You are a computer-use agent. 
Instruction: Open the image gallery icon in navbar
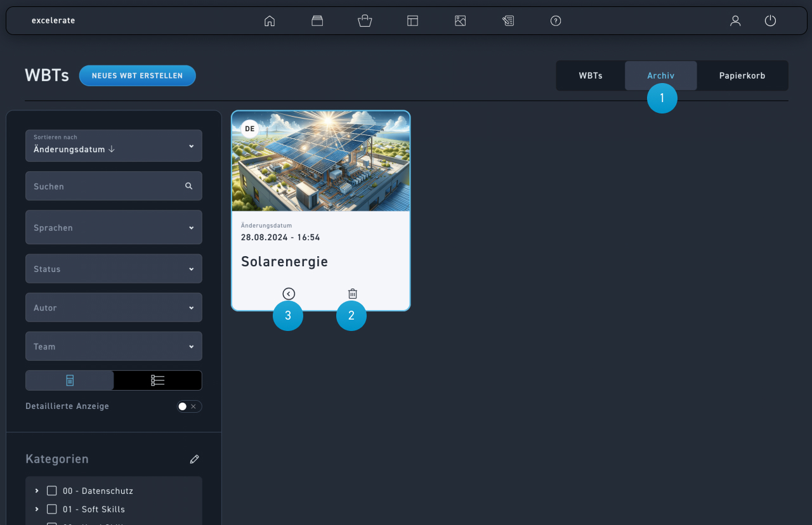[x=461, y=21]
